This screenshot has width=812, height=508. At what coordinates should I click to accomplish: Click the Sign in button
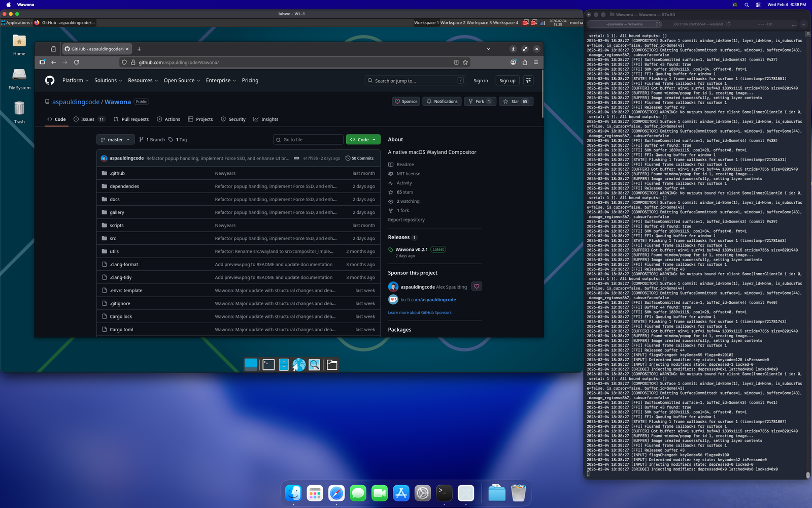coord(480,80)
